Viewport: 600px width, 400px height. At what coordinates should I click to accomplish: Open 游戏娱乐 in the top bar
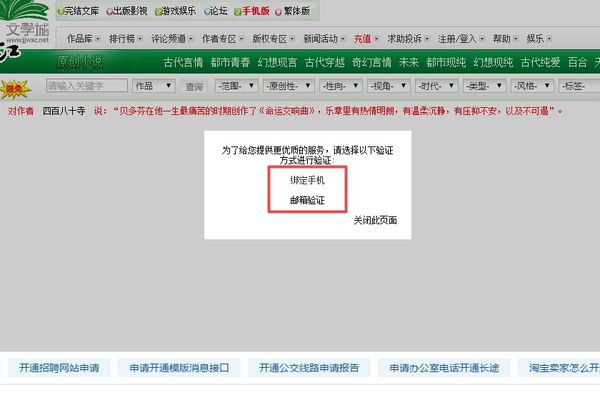click(x=175, y=11)
